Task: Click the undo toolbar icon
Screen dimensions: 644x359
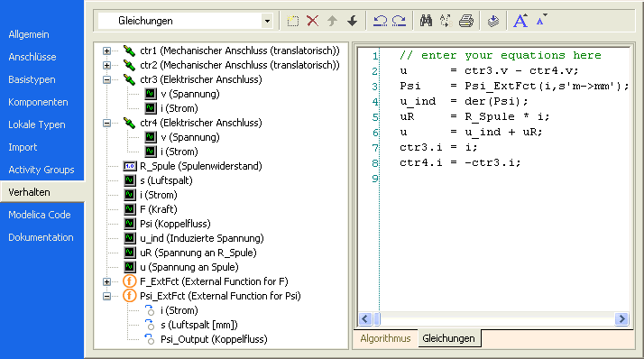Action: 380,21
